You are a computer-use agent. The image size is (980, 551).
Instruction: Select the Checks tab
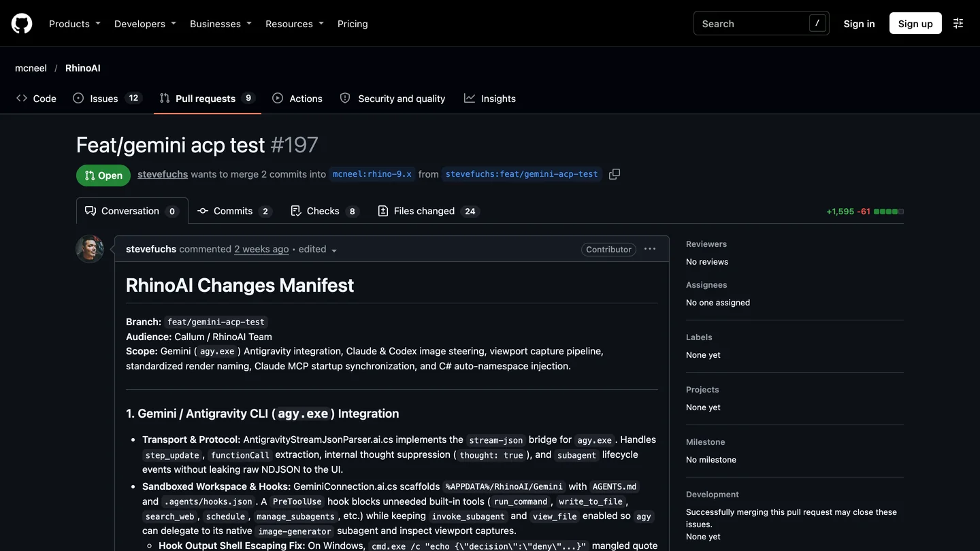[325, 211]
